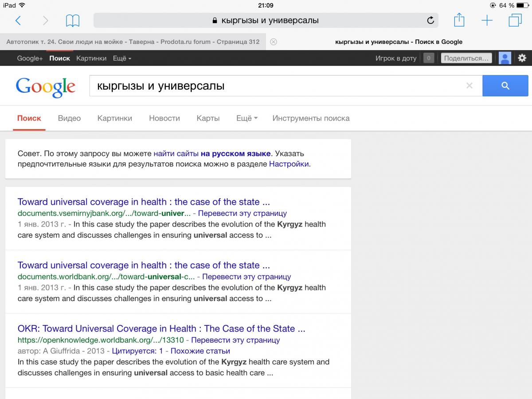Follow найти сайты на русском языке link
The height and width of the screenshot is (399, 532).
[x=212, y=153]
